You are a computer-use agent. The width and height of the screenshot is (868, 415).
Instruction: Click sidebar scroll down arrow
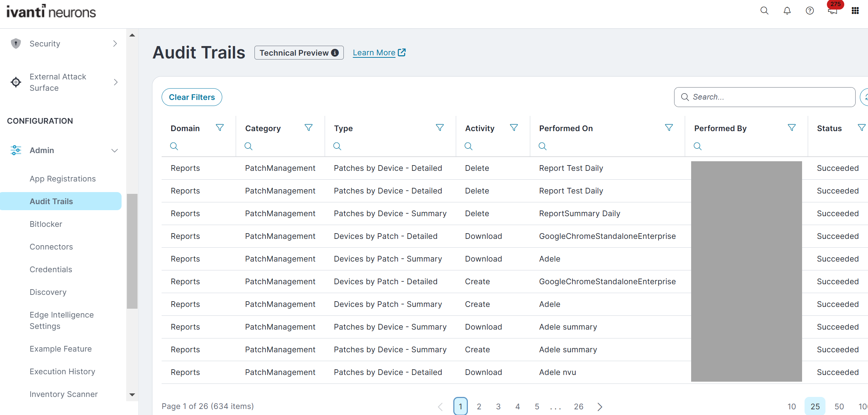point(132,394)
